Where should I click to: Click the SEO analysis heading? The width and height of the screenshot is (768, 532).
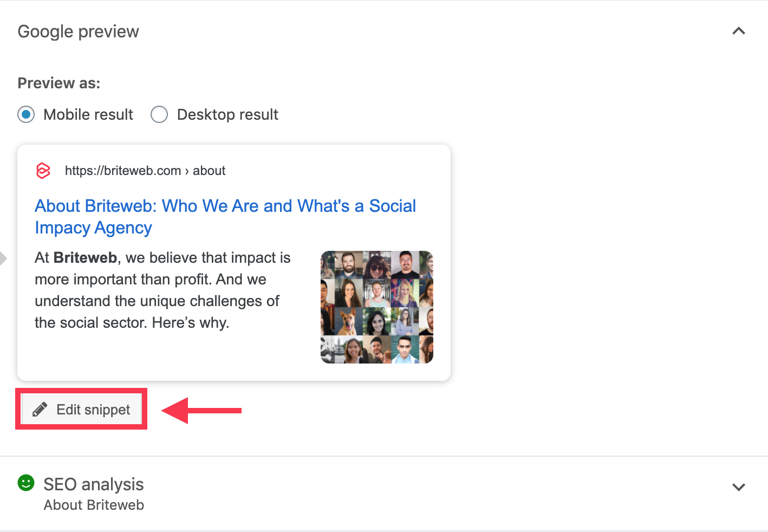point(94,484)
